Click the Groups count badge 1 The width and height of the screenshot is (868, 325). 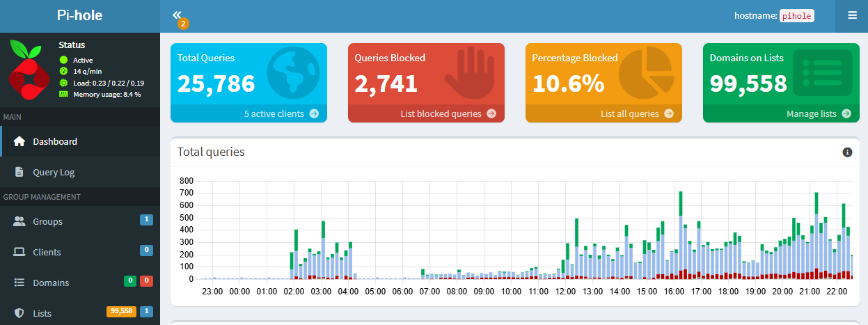(x=146, y=220)
